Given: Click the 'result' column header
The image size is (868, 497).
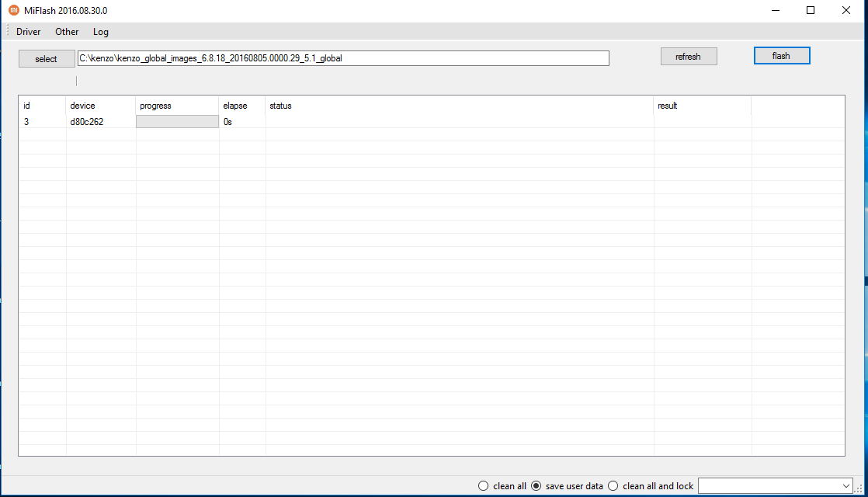Looking at the screenshot, I should (x=703, y=106).
